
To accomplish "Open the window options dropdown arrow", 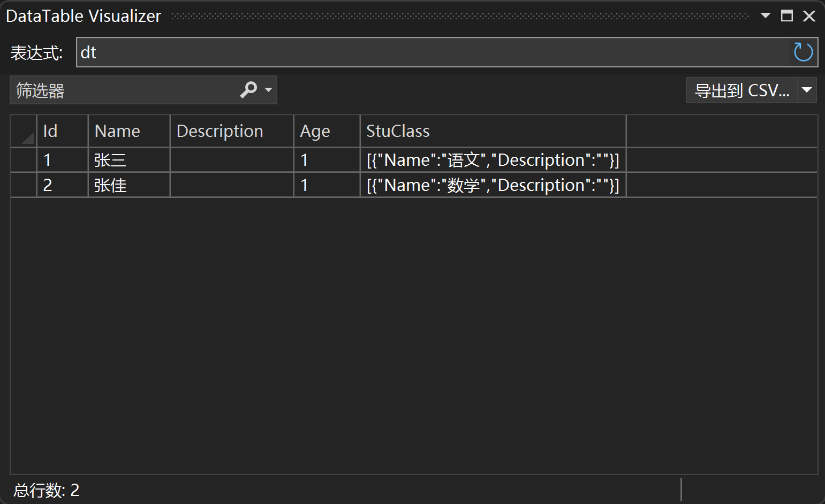I will pyautogui.click(x=766, y=16).
